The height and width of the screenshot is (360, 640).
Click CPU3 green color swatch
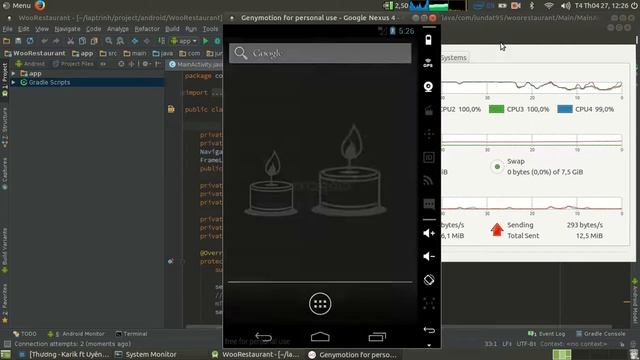(496, 109)
